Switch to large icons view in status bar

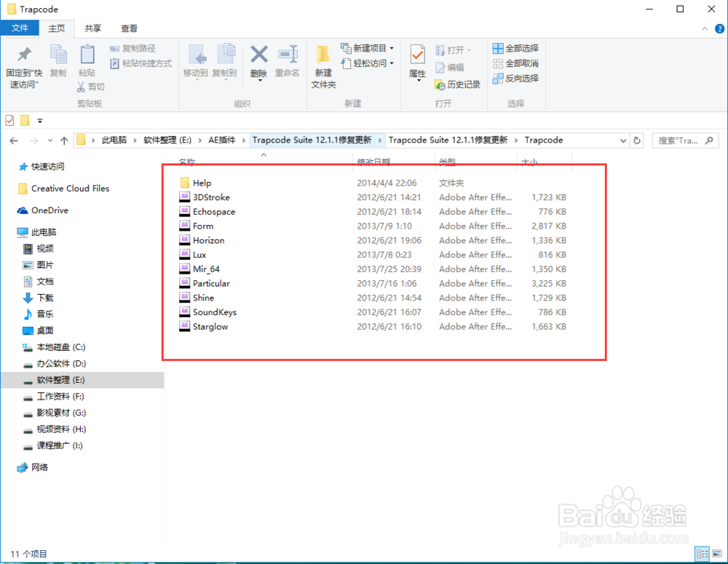717,554
